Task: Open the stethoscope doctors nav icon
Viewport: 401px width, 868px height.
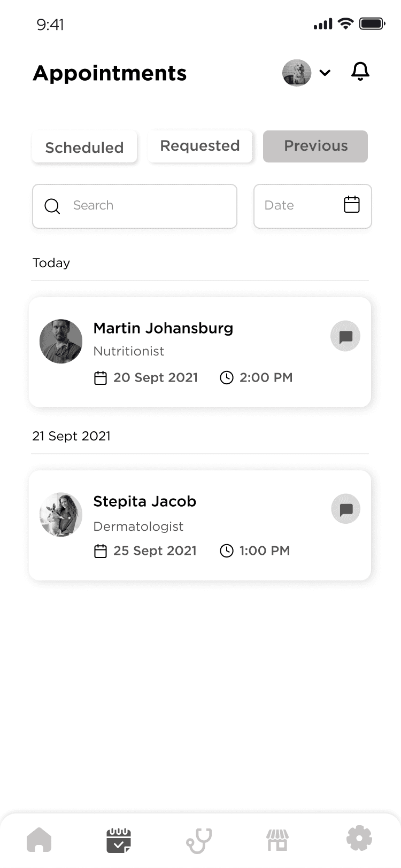Action: tap(199, 840)
